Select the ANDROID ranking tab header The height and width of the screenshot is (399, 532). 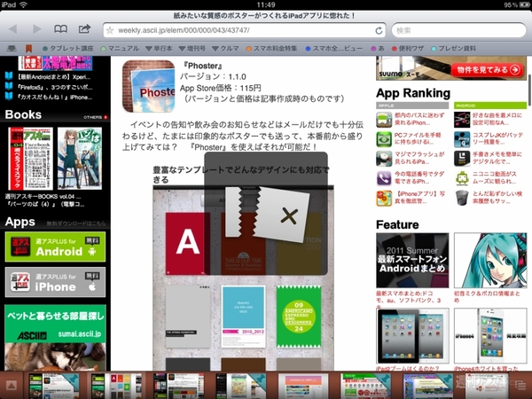(x=490, y=106)
